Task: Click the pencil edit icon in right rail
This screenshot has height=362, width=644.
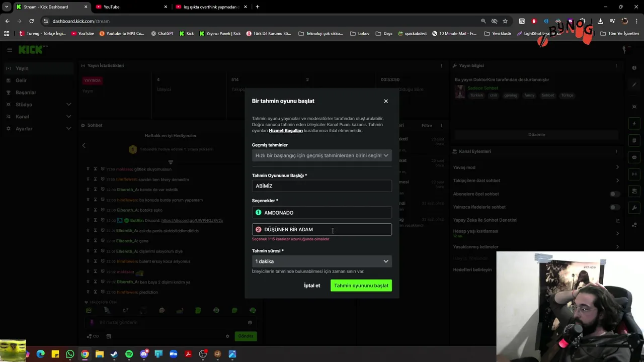Action: click(x=634, y=84)
